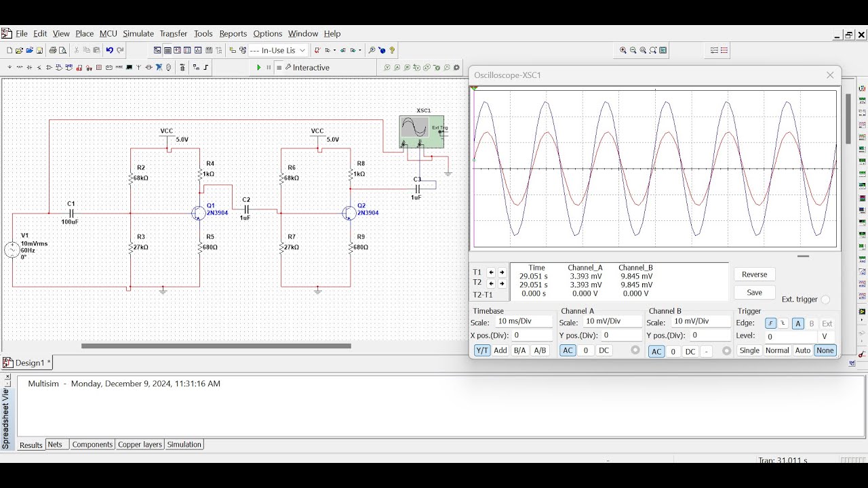The height and width of the screenshot is (488, 868).
Task: Click the Cut scissors icon
Action: [x=76, y=50]
